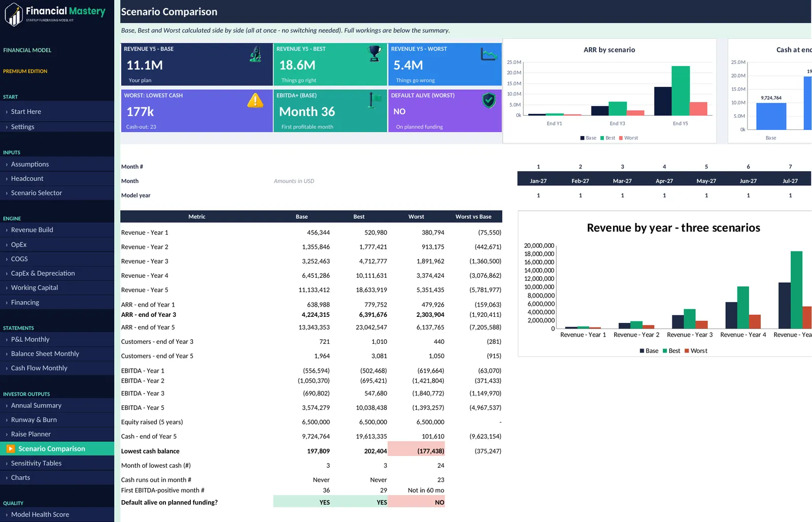Select Financing in the sidebar

click(x=57, y=302)
